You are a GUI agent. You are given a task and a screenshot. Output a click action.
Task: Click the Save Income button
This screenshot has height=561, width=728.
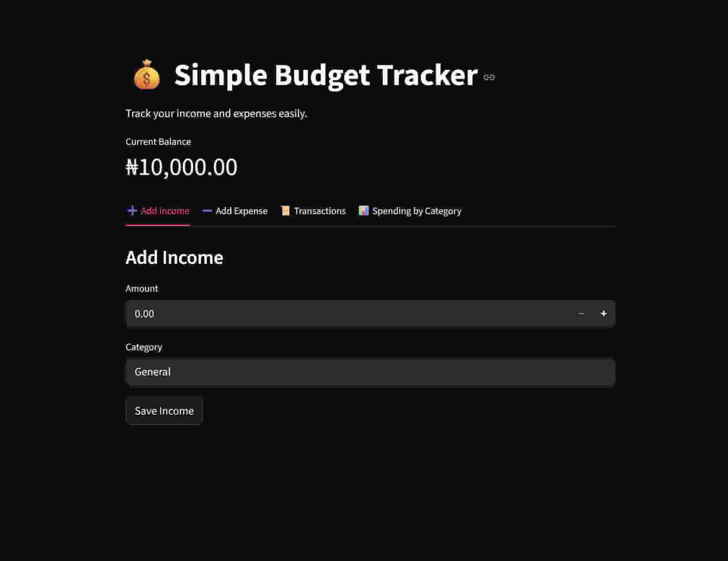pos(164,411)
